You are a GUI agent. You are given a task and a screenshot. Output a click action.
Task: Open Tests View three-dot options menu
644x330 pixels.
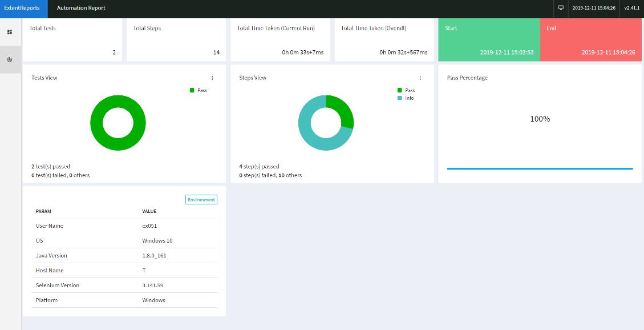[x=212, y=78]
